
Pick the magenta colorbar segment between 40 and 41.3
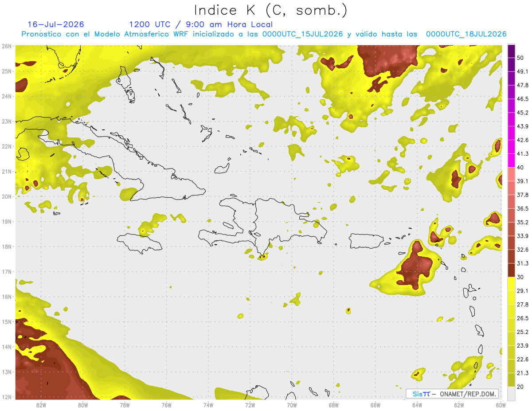[x=511, y=160]
